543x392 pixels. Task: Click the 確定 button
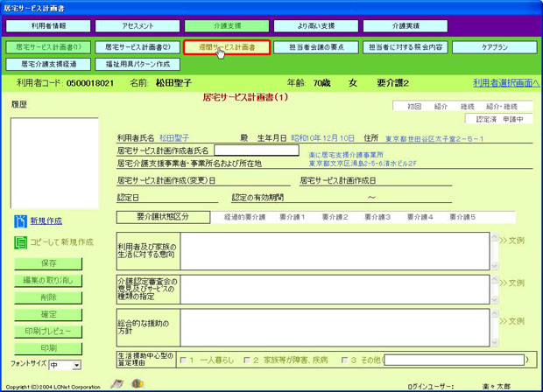click(48, 314)
